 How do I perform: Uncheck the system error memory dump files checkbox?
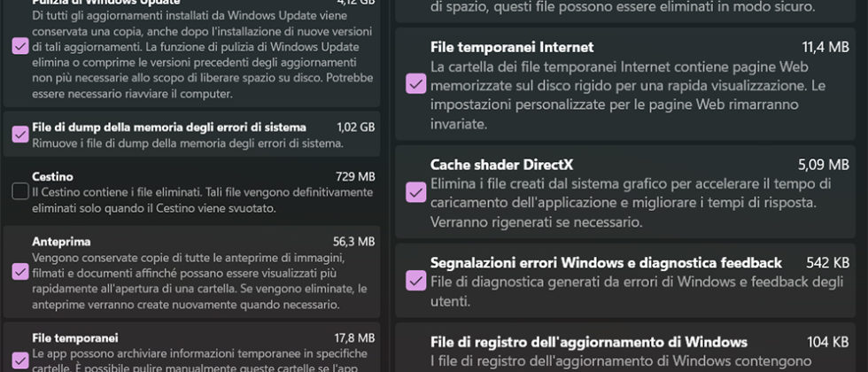pyautogui.click(x=20, y=135)
